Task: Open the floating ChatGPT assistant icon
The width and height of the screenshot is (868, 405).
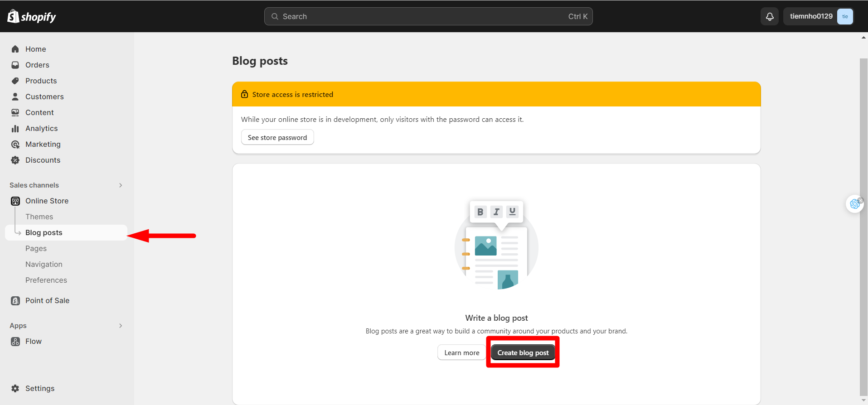Action: tap(854, 204)
